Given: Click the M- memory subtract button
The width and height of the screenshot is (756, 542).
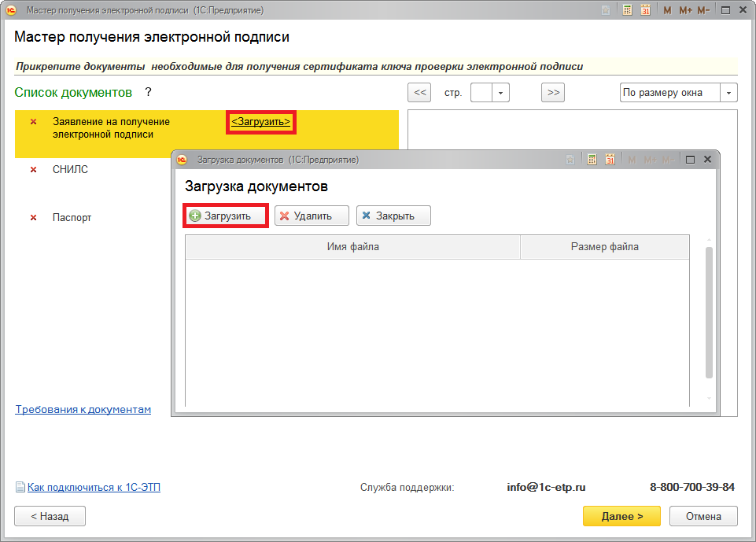Looking at the screenshot, I should tap(703, 10).
